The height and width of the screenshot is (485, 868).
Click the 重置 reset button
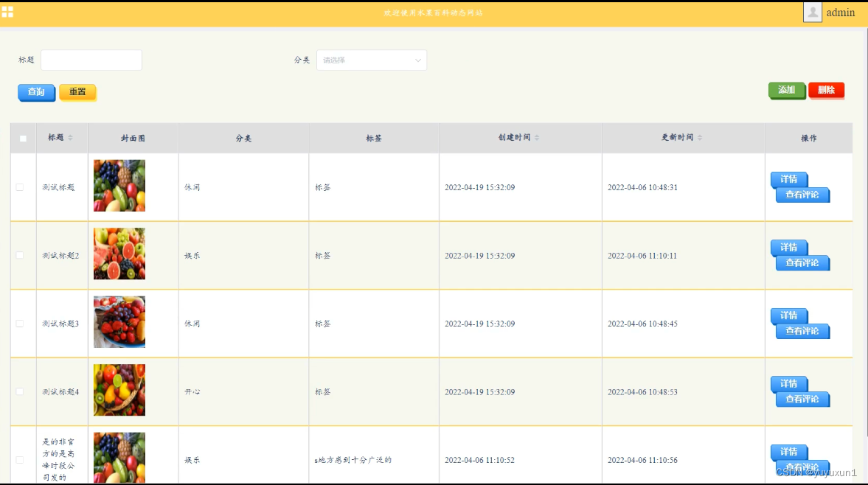[77, 92]
